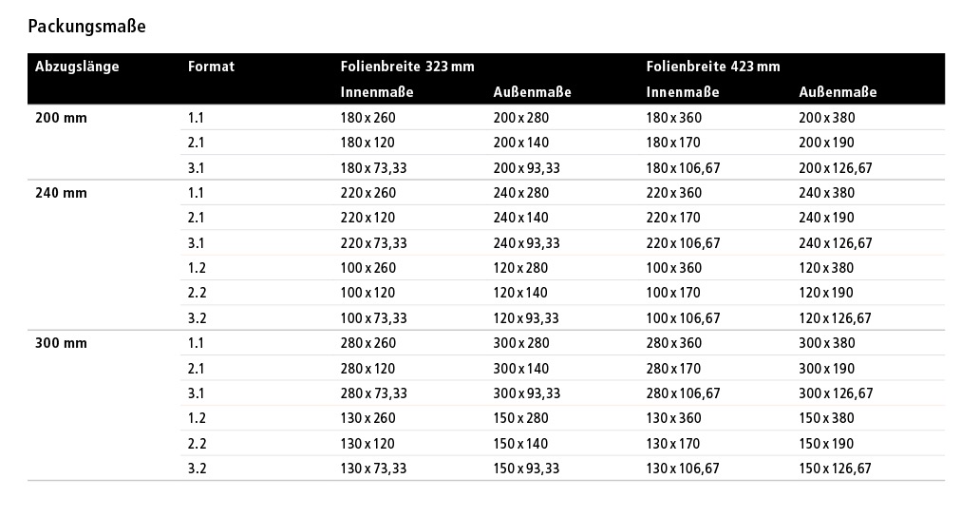Viewport: 980px width, 517px height.
Task: Select the 300 x 140 value
Action: [521, 369]
